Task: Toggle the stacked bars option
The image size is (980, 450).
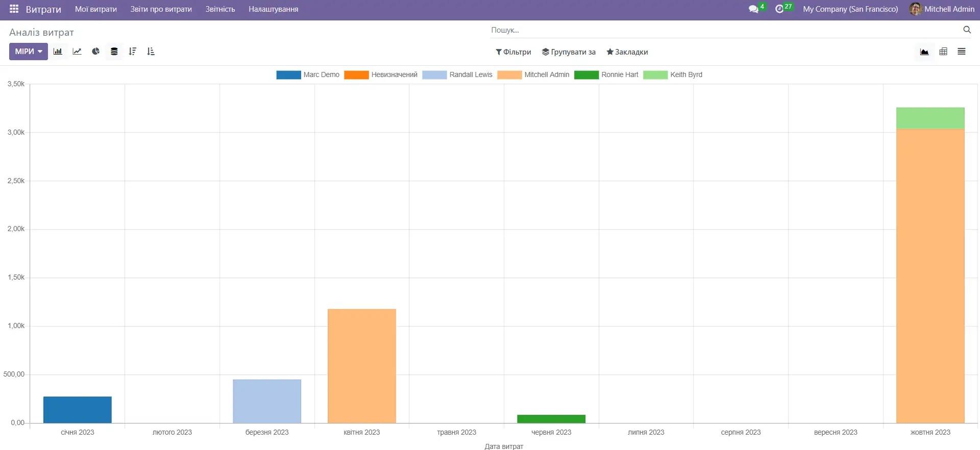Action: pos(114,52)
